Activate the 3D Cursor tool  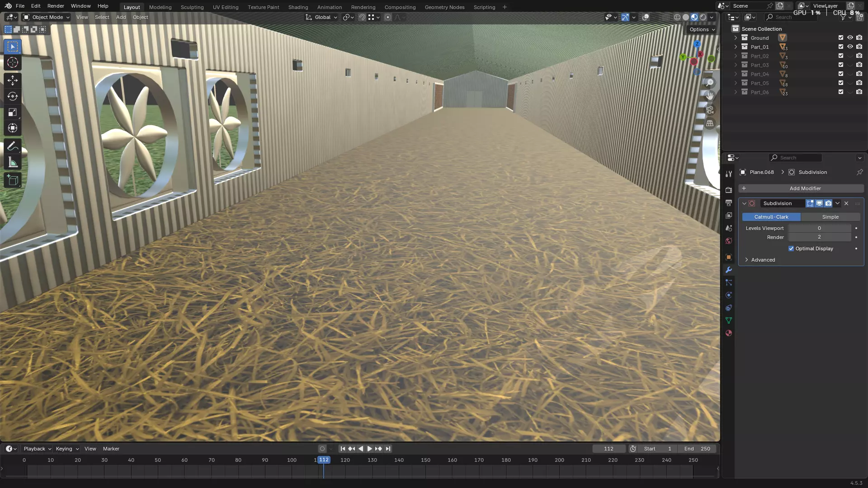(13, 63)
